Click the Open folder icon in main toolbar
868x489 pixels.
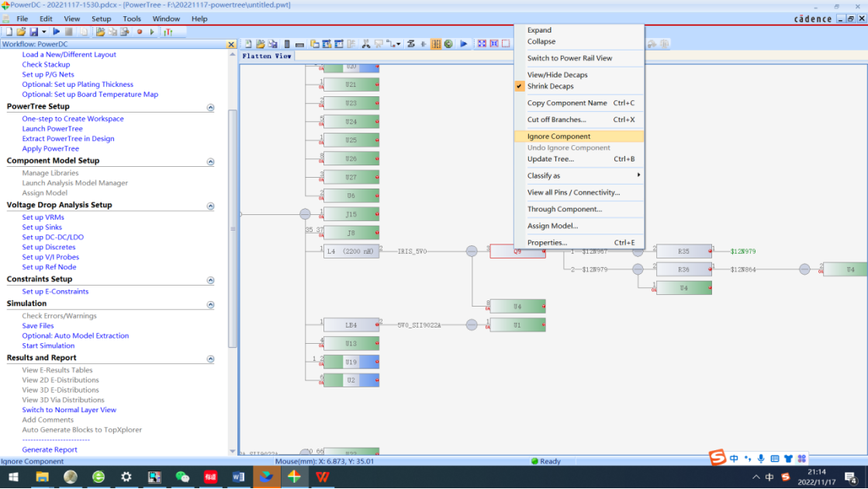pos(21,32)
